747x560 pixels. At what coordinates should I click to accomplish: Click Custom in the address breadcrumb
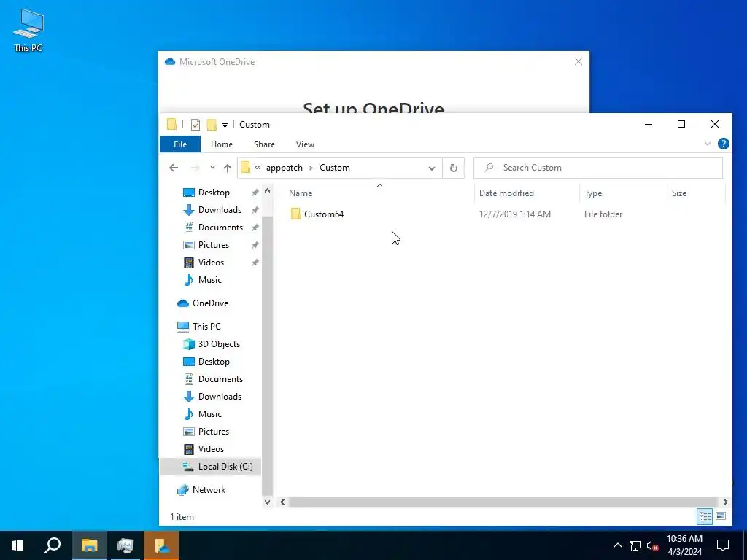[x=334, y=168]
